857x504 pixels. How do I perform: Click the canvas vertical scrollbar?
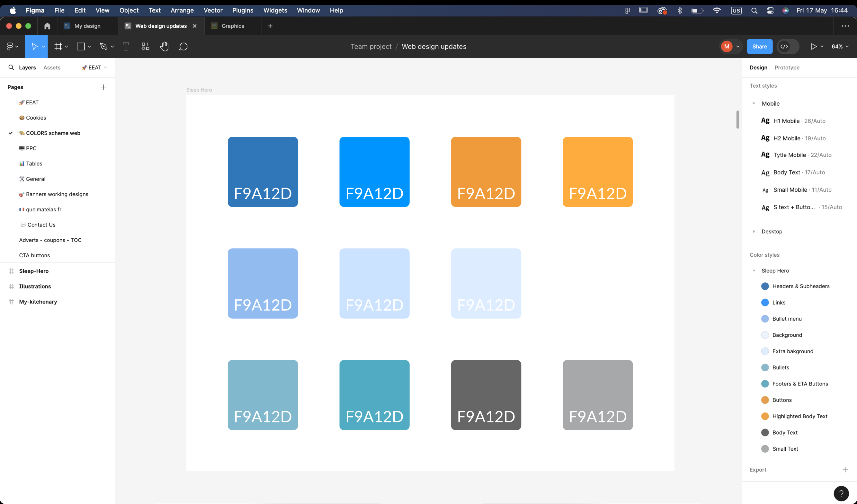pos(738,119)
